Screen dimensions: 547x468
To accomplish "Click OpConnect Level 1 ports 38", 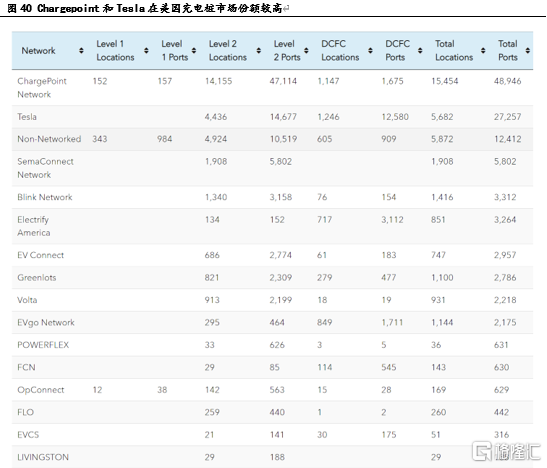I will click(162, 390).
